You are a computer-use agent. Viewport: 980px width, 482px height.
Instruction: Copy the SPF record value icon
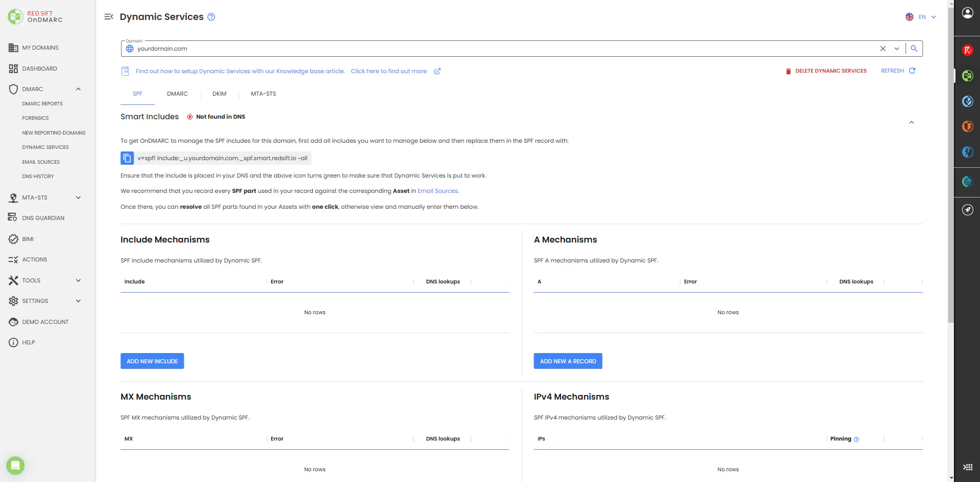[x=127, y=158]
